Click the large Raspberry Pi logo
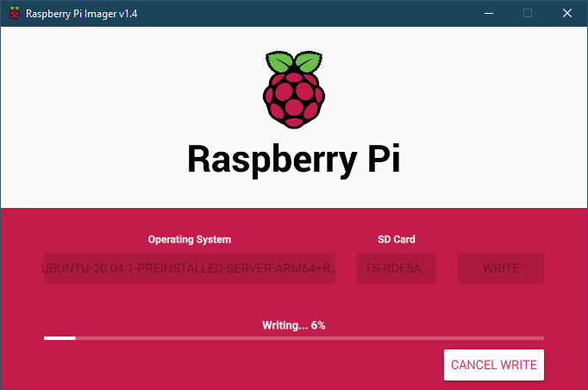 pos(294,90)
